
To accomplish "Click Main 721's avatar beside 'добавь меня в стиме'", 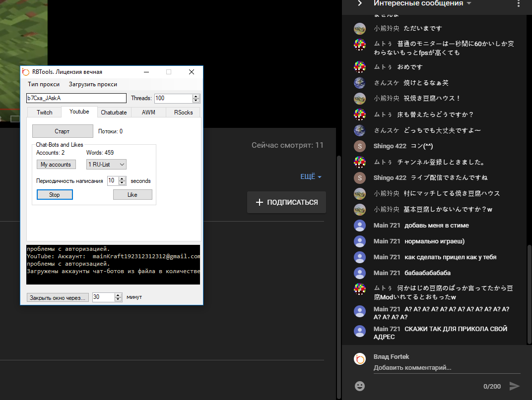I will click(360, 226).
